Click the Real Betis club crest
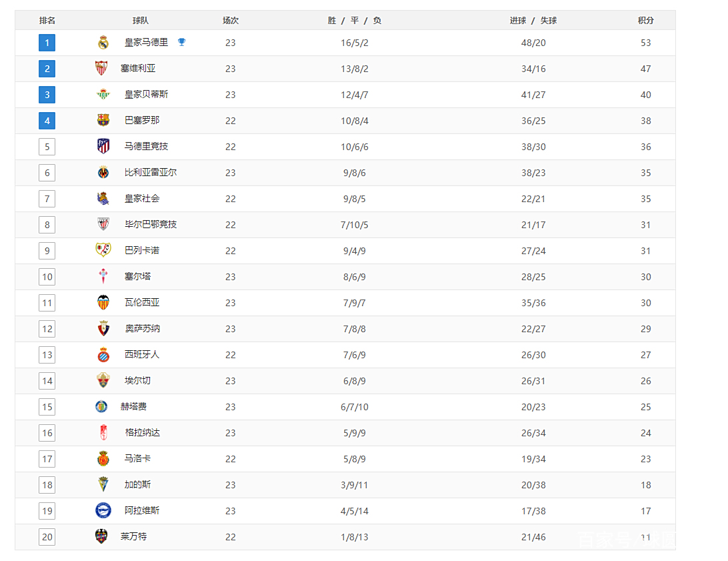This screenshot has height=561, width=728. [x=101, y=94]
